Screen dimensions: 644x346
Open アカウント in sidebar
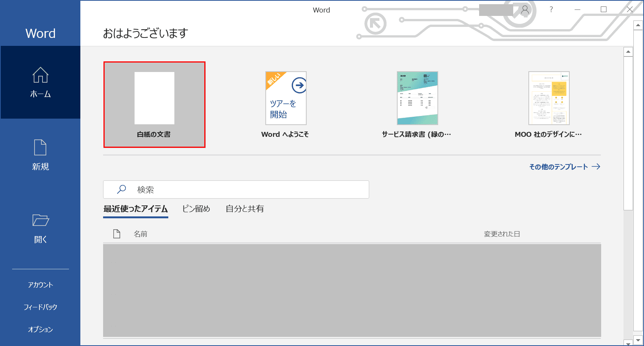[x=40, y=285]
